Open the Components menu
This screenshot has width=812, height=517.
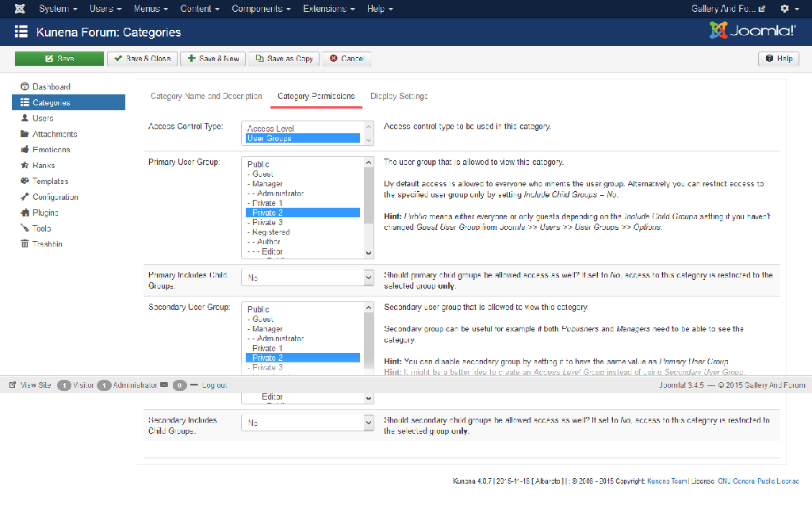261,9
